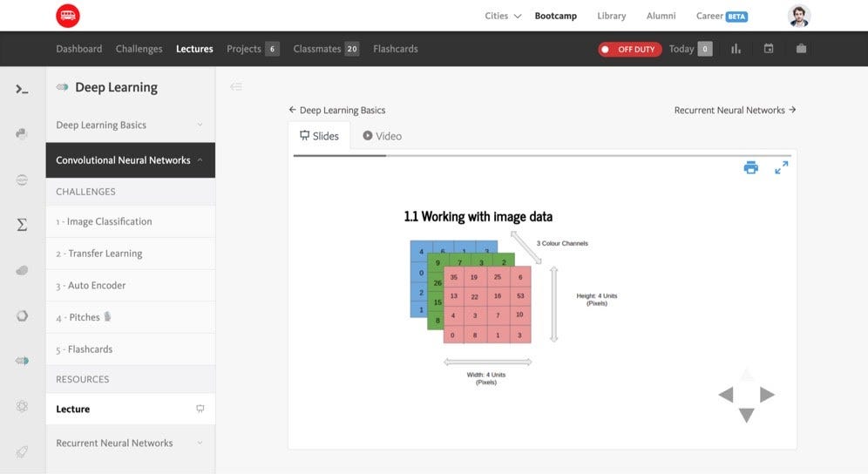
Task: Open the bar chart statistics icon
Action: (736, 49)
